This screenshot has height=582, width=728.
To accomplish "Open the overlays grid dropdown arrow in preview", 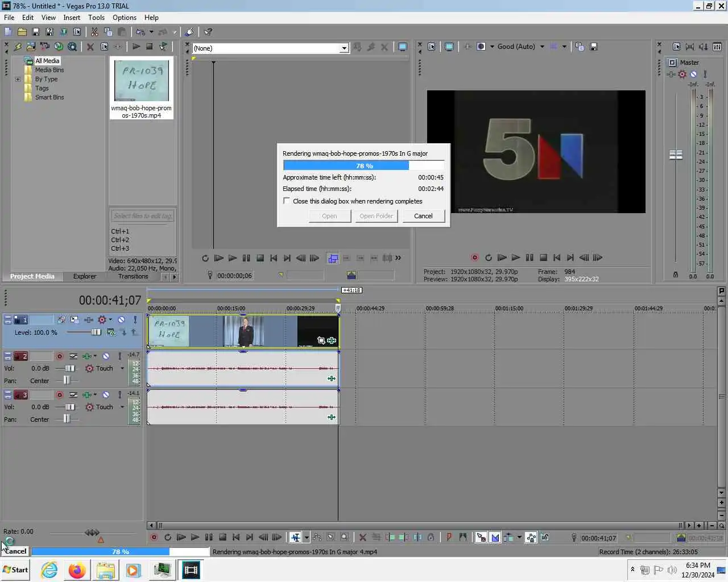I will coord(564,47).
